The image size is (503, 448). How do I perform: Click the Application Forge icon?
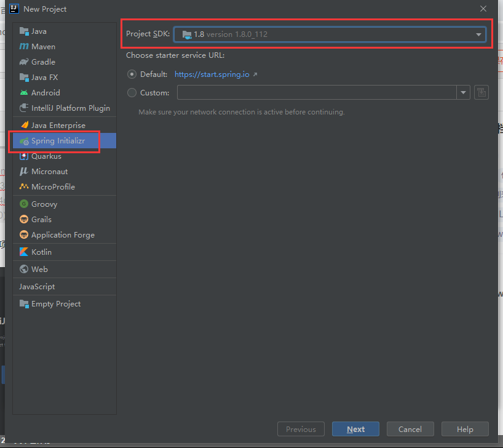24,234
